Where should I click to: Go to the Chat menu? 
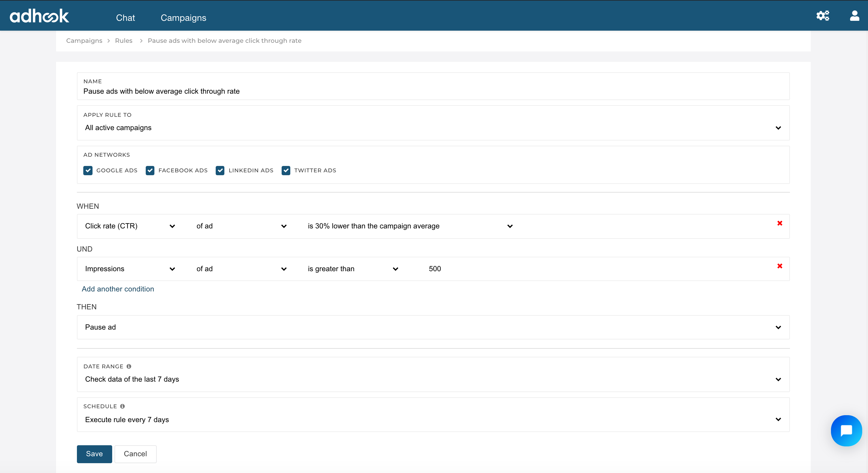pyautogui.click(x=125, y=18)
